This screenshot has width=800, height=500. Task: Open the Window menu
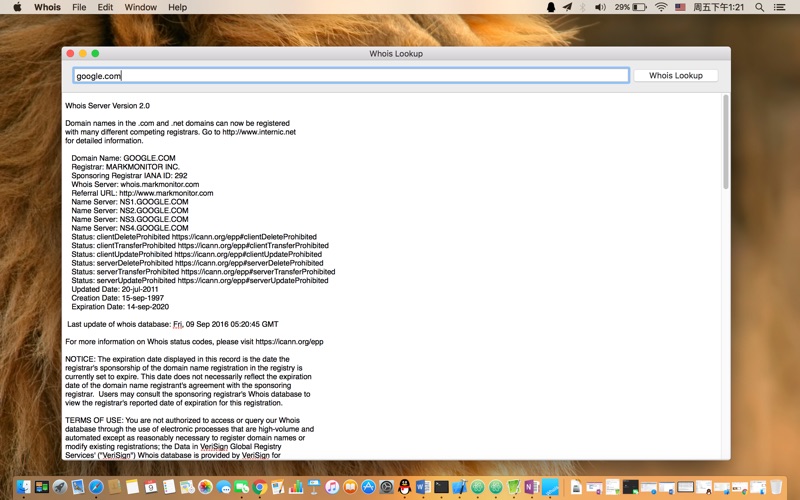tap(141, 7)
